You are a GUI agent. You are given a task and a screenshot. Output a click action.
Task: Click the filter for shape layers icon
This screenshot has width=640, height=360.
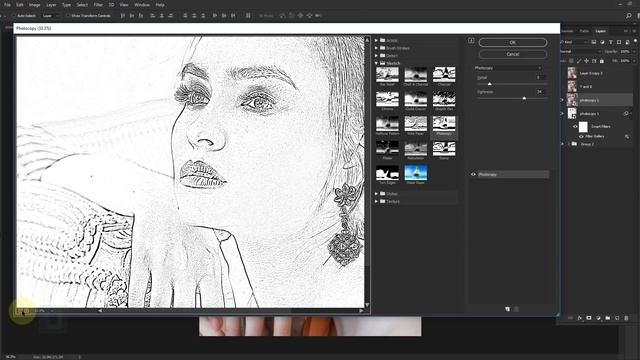[619, 42]
